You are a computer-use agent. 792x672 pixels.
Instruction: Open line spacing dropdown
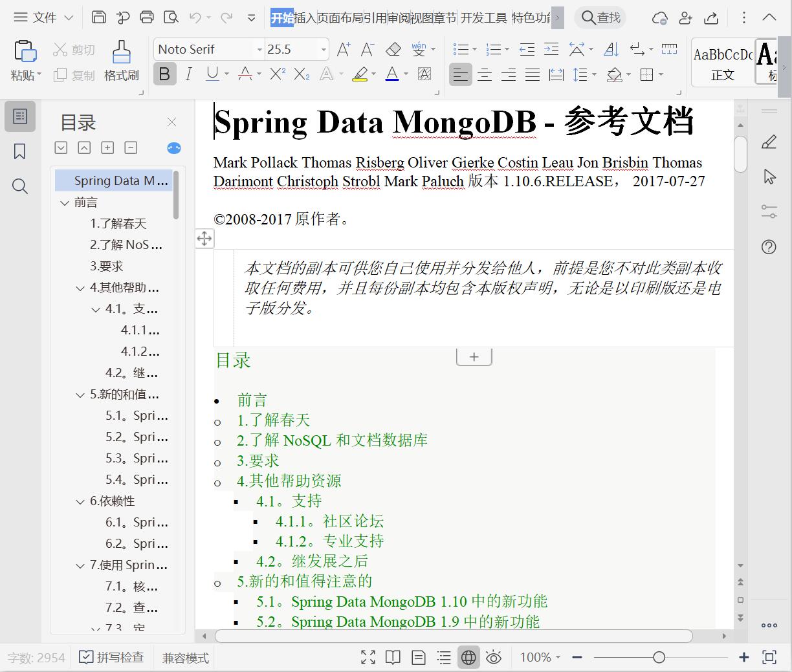pos(593,75)
